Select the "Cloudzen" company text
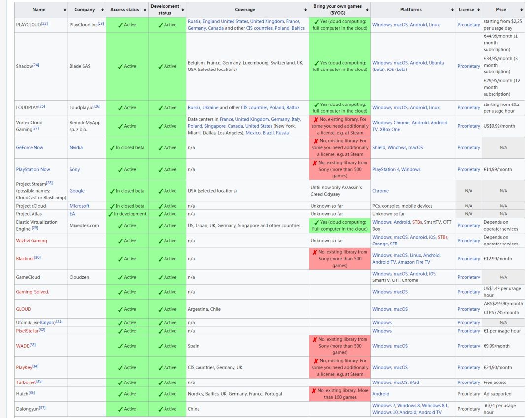Viewport: 532px width, 418px height. click(79, 277)
